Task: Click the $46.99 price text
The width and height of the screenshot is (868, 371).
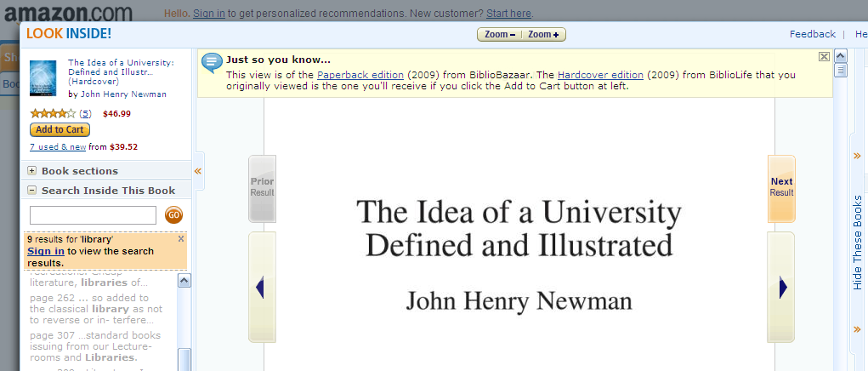Action: tap(116, 113)
